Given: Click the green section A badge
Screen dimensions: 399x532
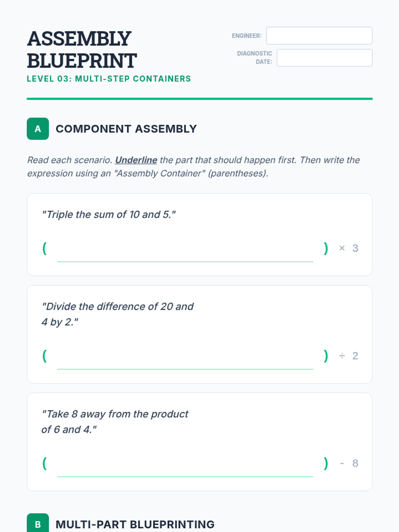Looking at the screenshot, I should (38, 129).
